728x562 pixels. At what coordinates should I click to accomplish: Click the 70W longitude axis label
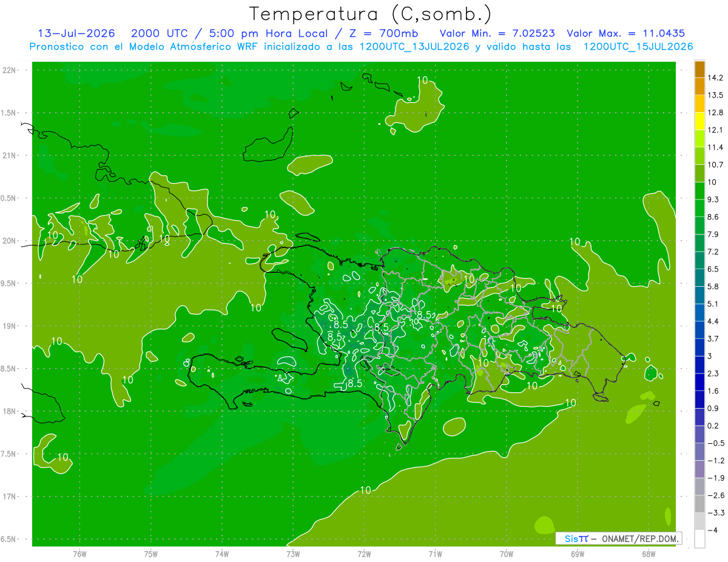506,554
